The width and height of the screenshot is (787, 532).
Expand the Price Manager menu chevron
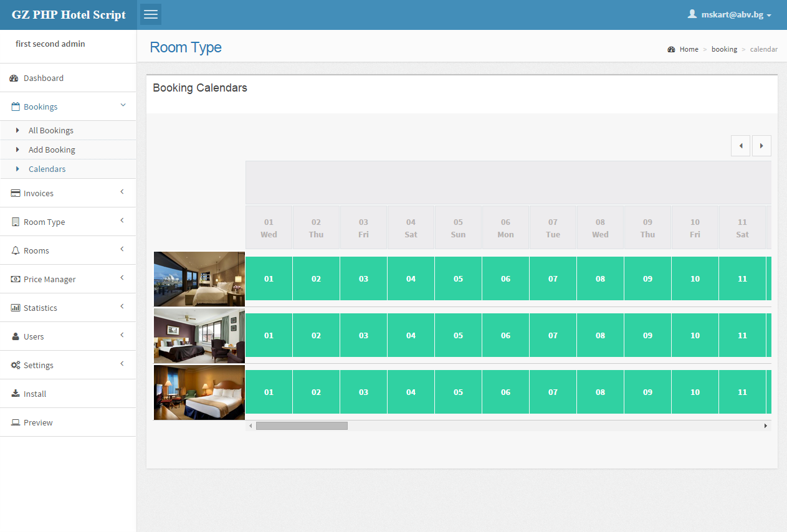[122, 278]
